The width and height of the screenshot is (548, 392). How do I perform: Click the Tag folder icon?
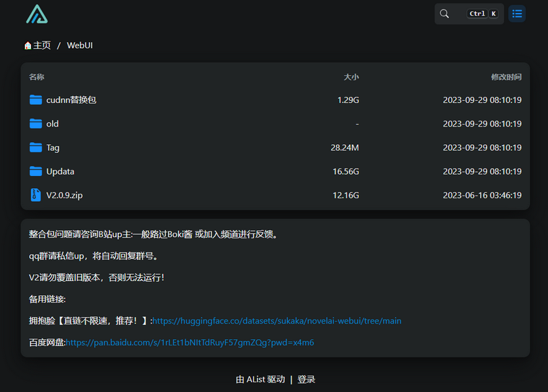coord(36,148)
